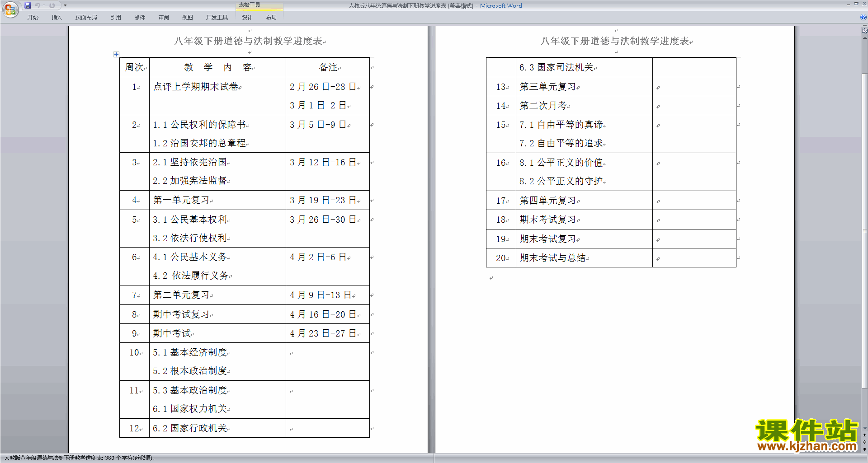Open Word Help via blue question mark
The width and height of the screenshot is (868, 463).
pos(863,17)
